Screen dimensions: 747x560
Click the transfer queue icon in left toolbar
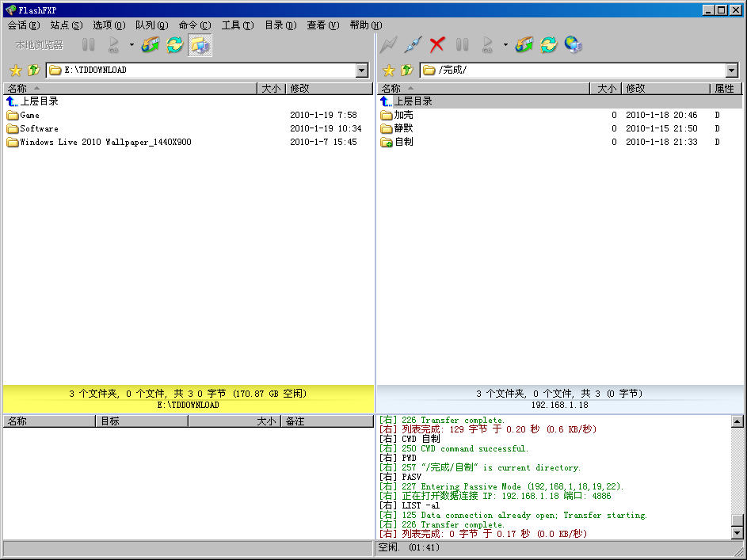pos(150,45)
